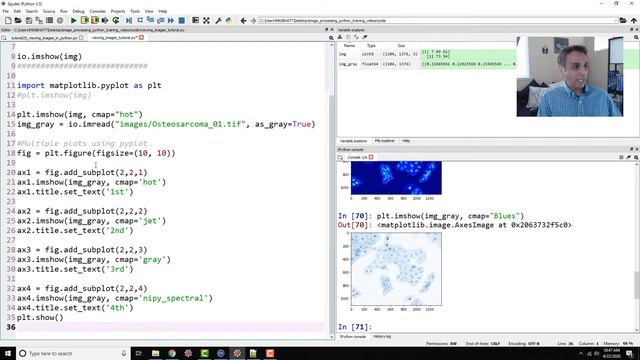This screenshot has width=640, height=360.
Task: Click the taskbar search box
Action: click(x=73, y=353)
